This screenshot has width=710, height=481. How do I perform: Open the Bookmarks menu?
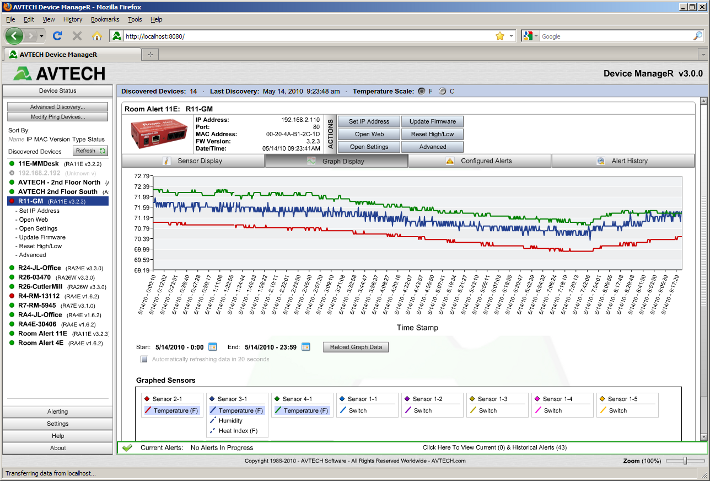pyautogui.click(x=105, y=19)
